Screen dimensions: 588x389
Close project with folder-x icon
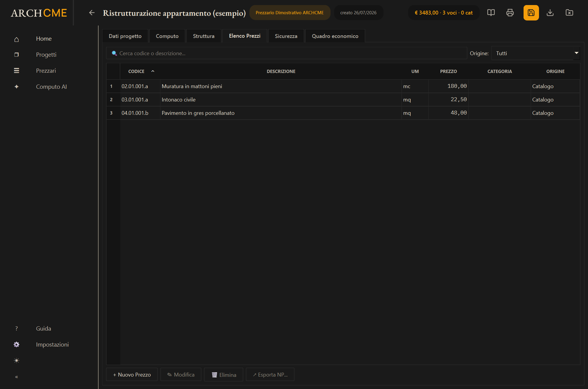point(569,13)
